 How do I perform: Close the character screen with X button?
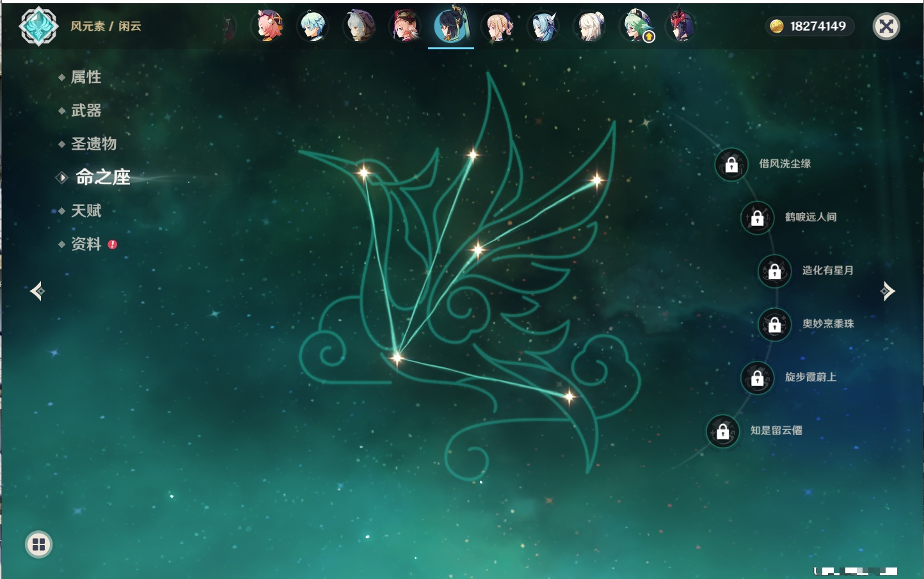886,26
